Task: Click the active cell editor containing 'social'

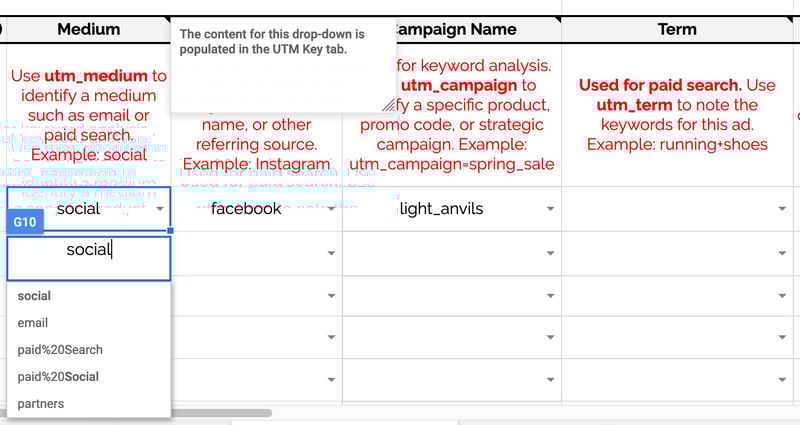Action: (x=89, y=258)
